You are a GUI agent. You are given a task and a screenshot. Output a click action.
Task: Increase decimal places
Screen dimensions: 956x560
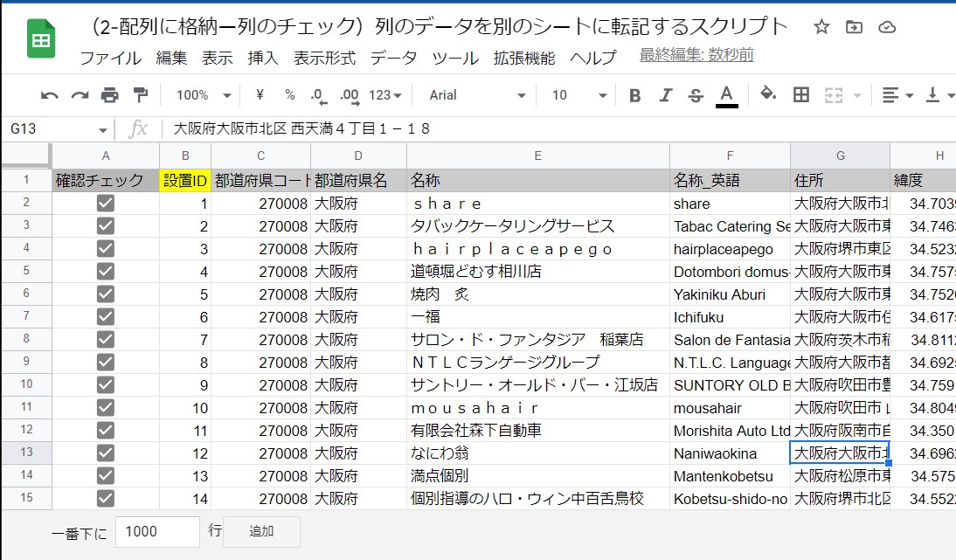coord(350,95)
